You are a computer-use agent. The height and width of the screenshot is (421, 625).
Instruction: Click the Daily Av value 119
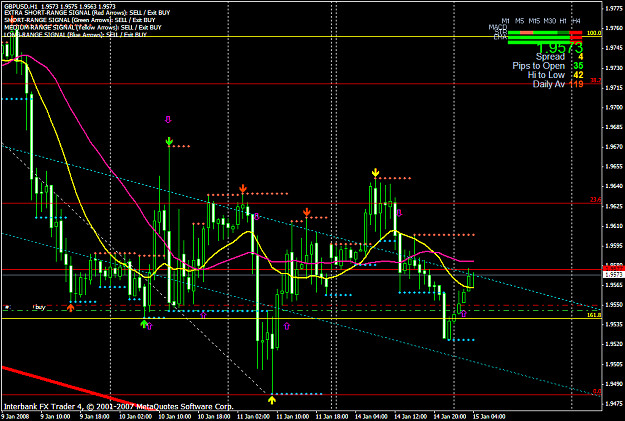tap(576, 84)
